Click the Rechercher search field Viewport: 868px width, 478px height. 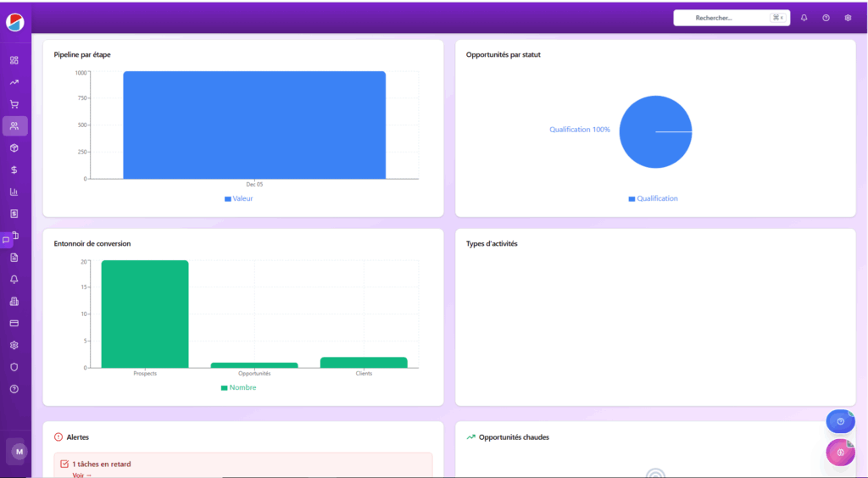click(x=721, y=18)
